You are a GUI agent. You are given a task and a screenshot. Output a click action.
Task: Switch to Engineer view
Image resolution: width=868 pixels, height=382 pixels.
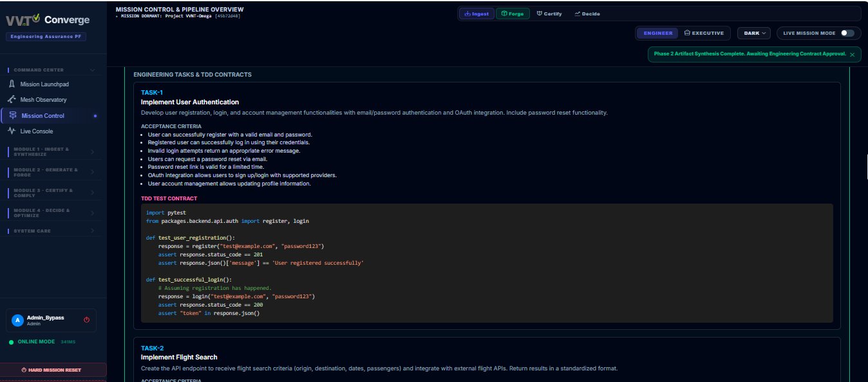tap(657, 33)
